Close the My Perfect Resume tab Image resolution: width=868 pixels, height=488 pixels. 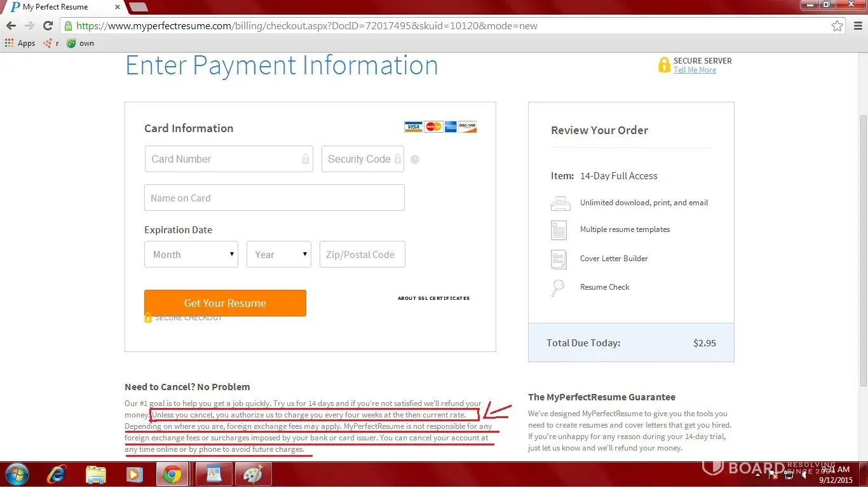click(116, 7)
